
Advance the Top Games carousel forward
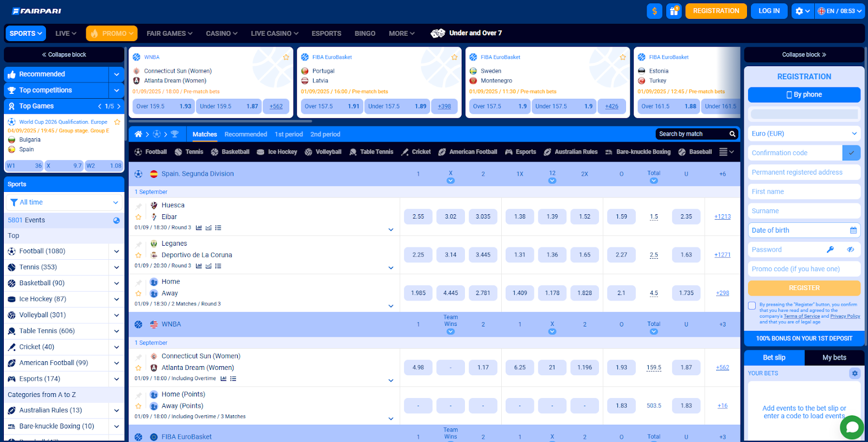click(119, 106)
